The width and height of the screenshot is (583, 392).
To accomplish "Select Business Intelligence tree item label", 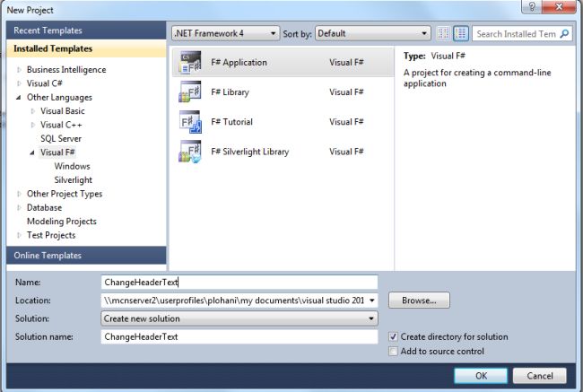I will click(66, 70).
